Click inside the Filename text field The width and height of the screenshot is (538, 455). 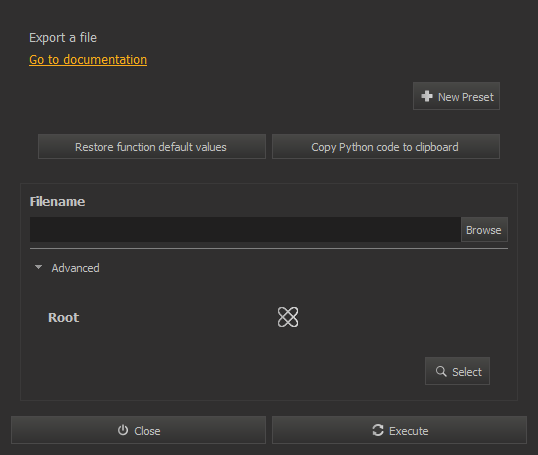245,230
